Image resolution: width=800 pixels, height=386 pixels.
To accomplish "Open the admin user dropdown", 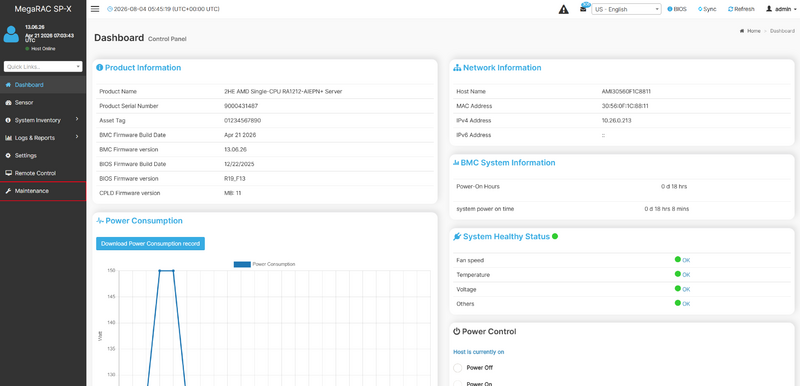I will tap(781, 9).
